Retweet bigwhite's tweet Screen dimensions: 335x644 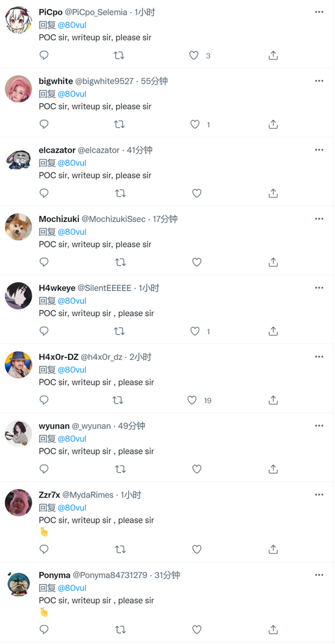(119, 124)
